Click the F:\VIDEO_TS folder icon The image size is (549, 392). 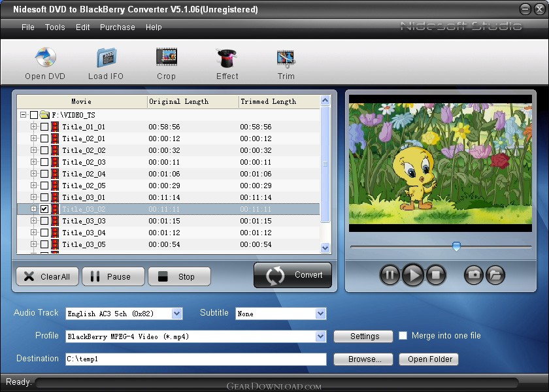coord(44,114)
